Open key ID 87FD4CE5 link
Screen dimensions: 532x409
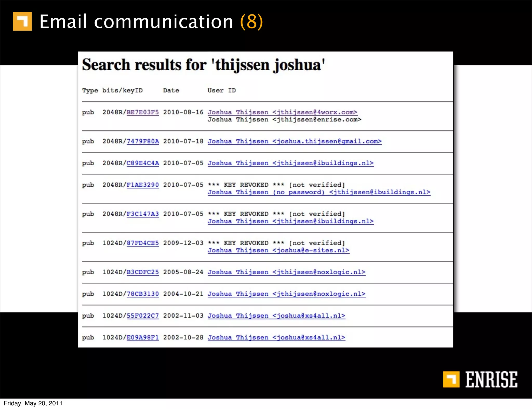pyautogui.click(x=143, y=243)
